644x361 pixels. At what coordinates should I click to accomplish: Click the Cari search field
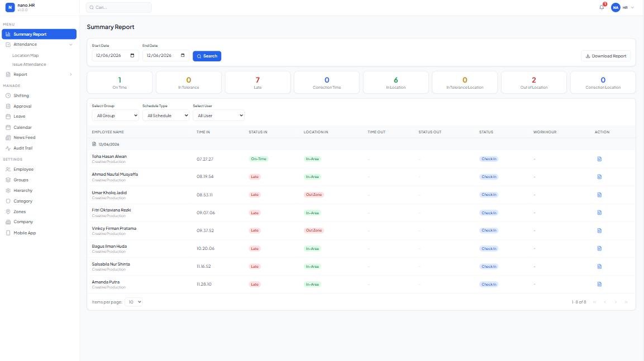click(x=119, y=7)
